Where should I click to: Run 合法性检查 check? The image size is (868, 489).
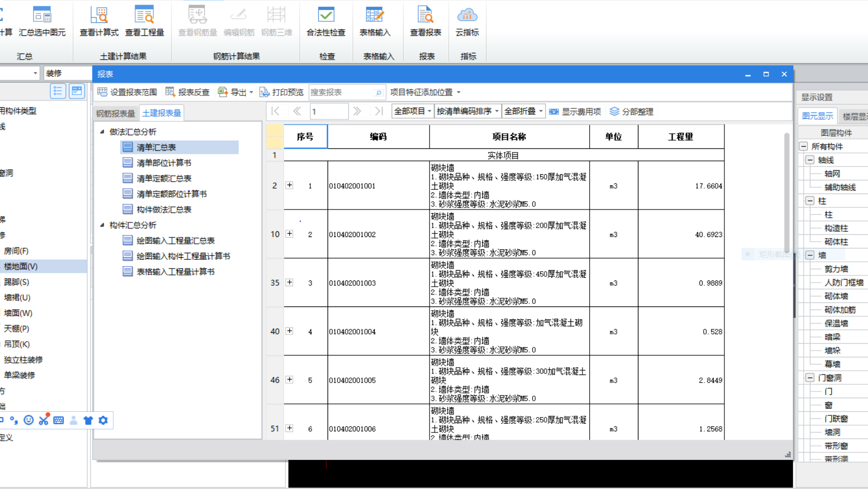point(326,21)
